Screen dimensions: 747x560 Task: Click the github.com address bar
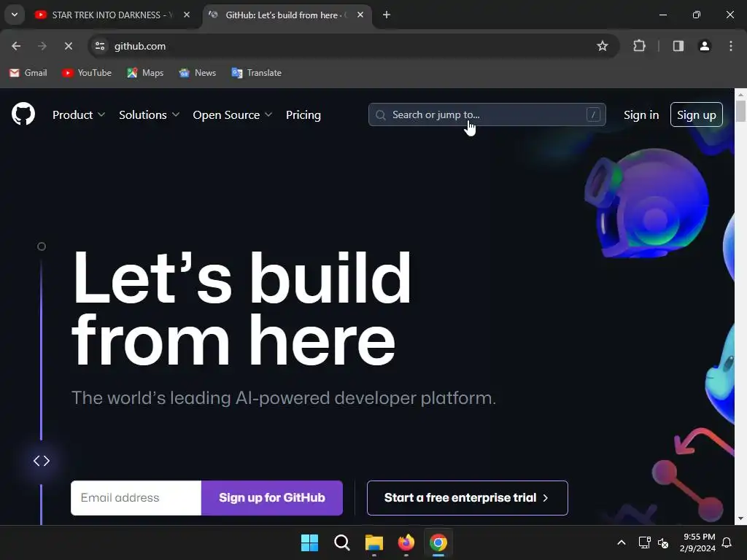click(x=352, y=46)
